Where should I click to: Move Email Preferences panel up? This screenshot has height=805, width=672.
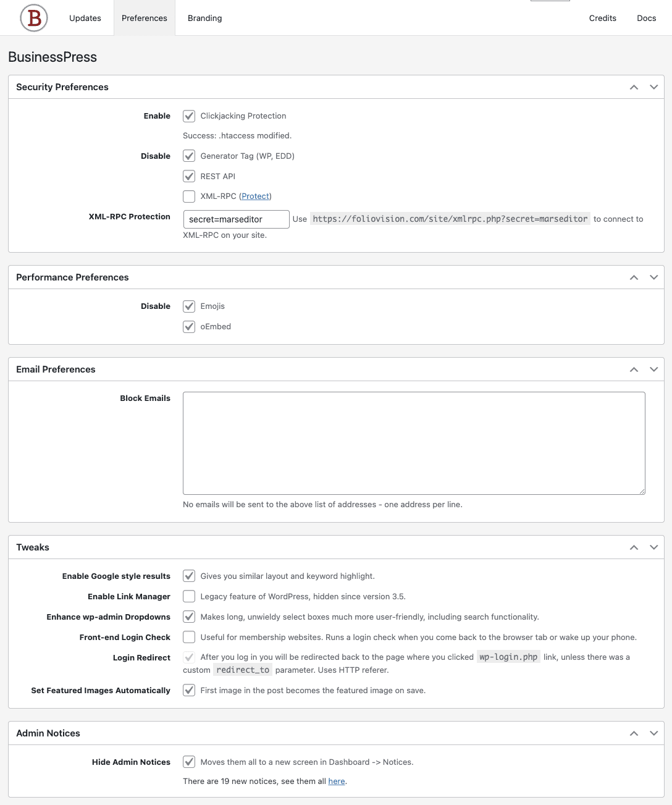634,369
